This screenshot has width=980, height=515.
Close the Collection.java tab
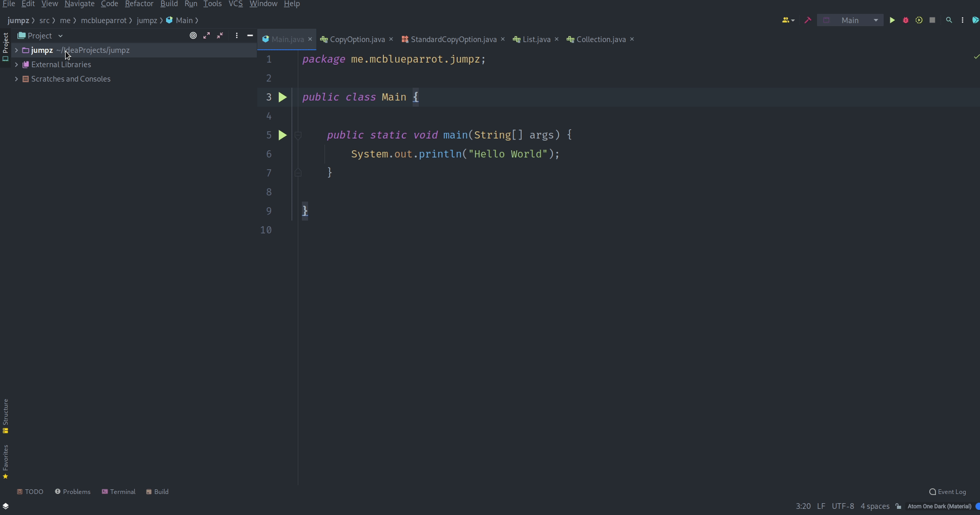coord(632,39)
